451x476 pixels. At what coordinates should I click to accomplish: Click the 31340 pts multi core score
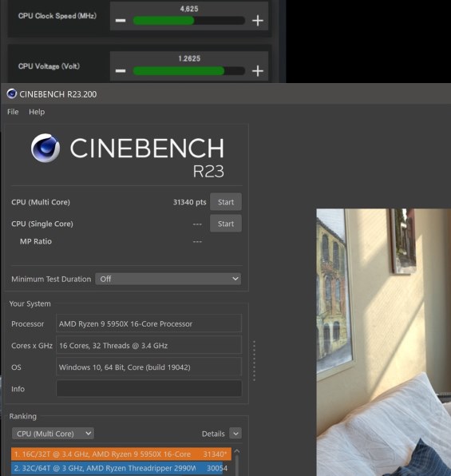pos(189,202)
